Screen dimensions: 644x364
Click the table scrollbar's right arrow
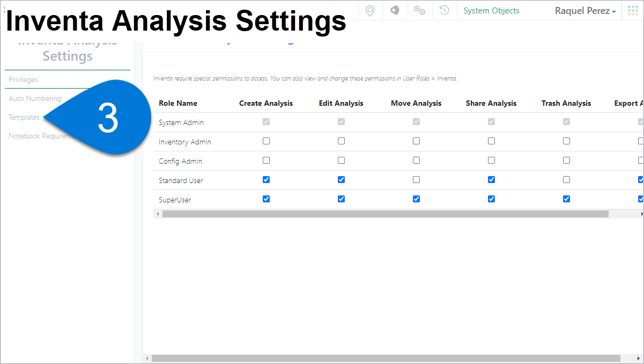(x=642, y=214)
